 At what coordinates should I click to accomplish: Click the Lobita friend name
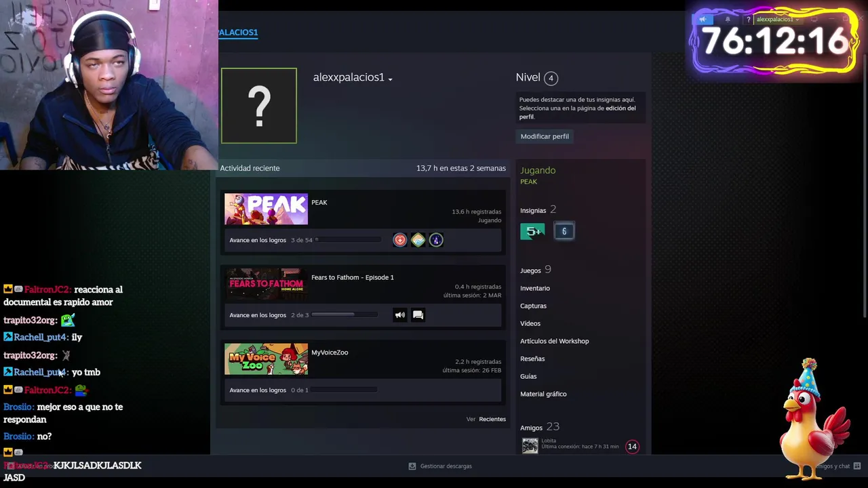click(549, 441)
